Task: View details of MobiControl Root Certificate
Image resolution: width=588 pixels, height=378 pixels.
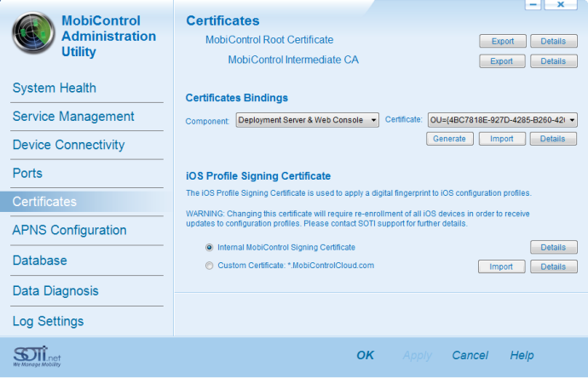Action: click(x=554, y=41)
